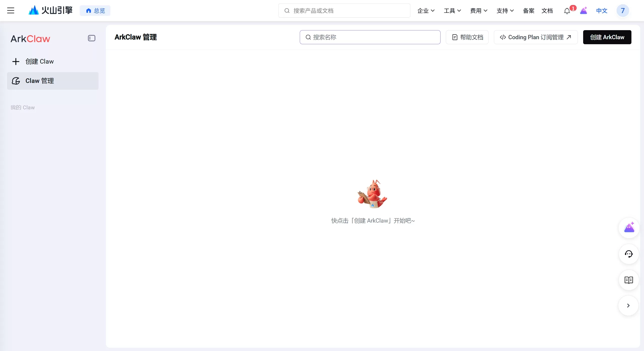The image size is (644, 351).
Task: Click the plus icon beside 创建 Claw
Action: pyautogui.click(x=16, y=62)
